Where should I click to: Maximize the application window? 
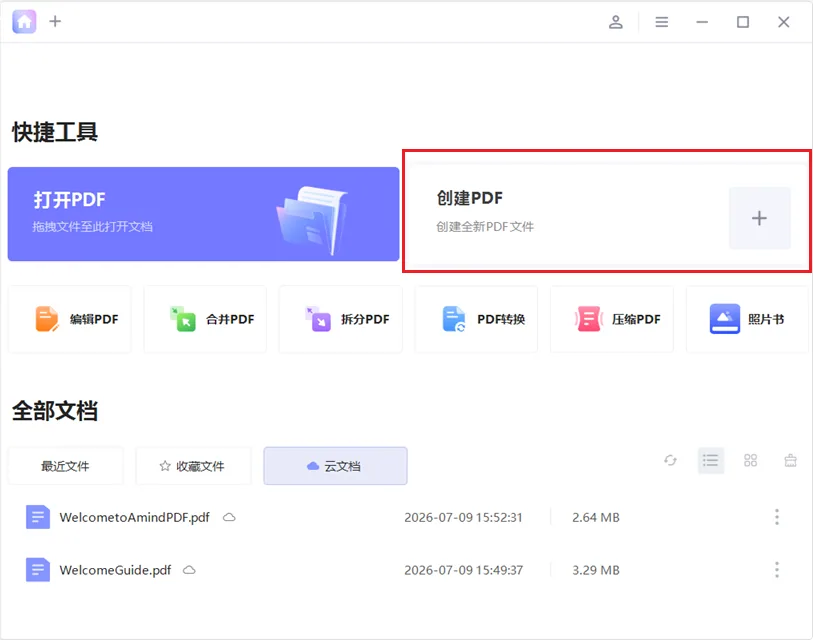743,22
